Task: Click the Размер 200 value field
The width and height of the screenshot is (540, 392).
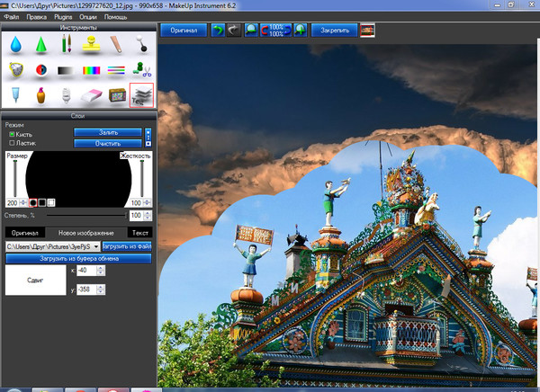Action: pos(13,202)
